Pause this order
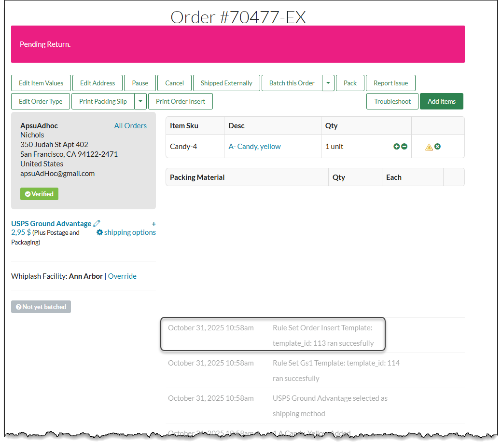 point(140,83)
